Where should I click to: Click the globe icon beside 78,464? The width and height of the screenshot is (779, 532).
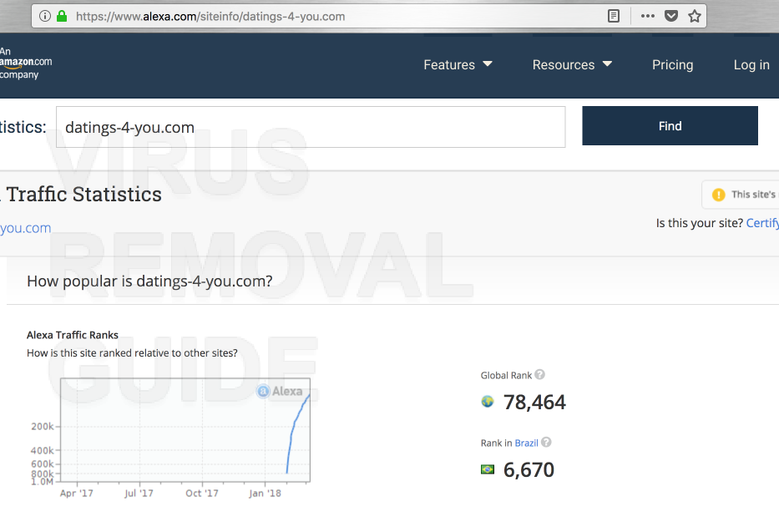[x=488, y=402]
